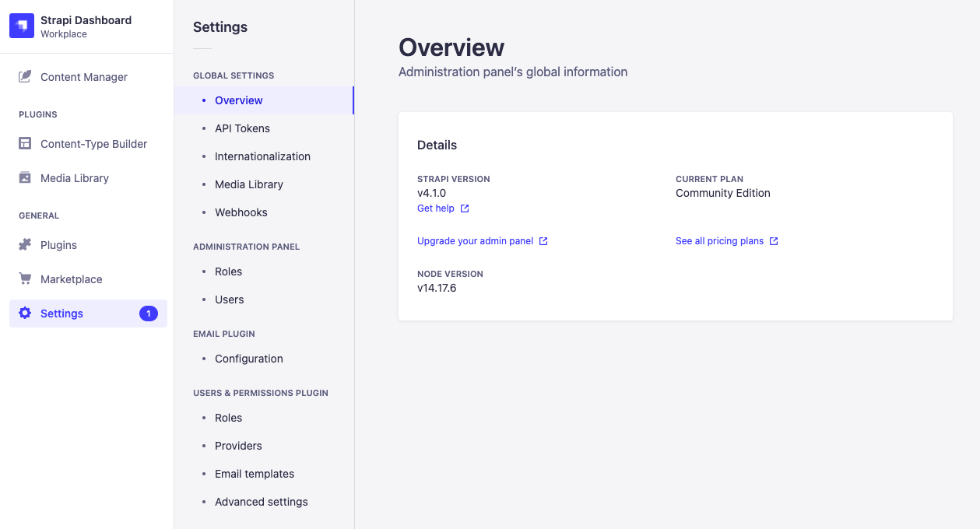Click the Workplace subtitle text

(64, 34)
